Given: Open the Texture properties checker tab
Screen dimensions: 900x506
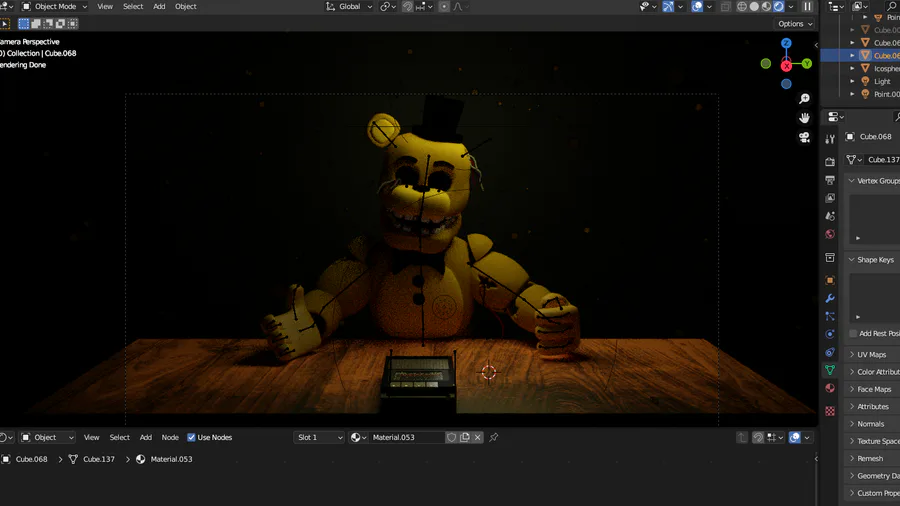Looking at the screenshot, I should [830, 411].
